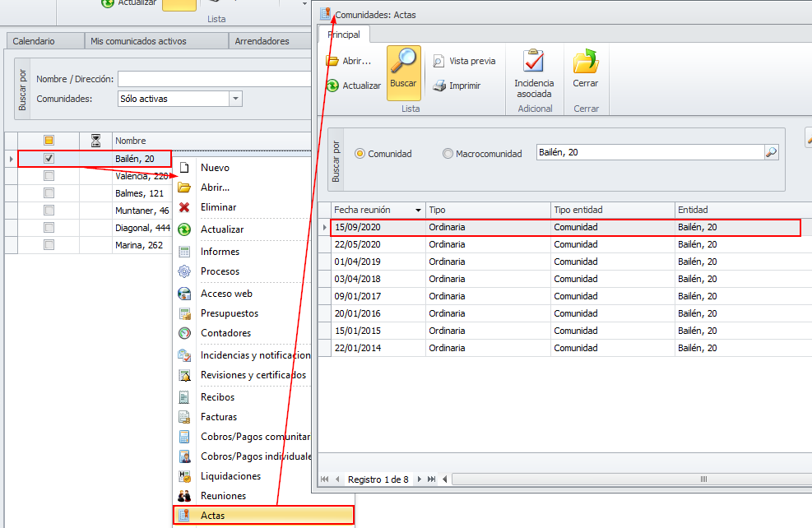Screen dimensions: 812x528
Task: Click the Nombre / Dirección input field
Action: point(215,79)
